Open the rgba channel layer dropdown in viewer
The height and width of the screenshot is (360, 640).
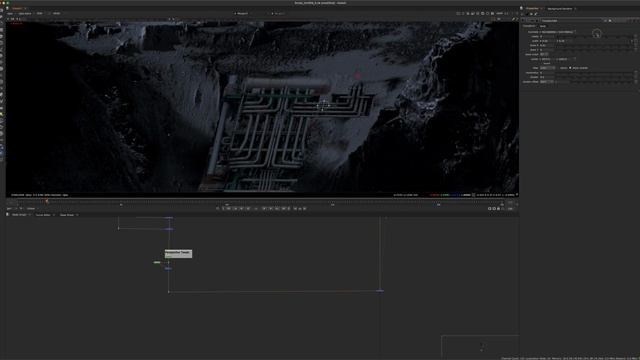tap(11, 13)
